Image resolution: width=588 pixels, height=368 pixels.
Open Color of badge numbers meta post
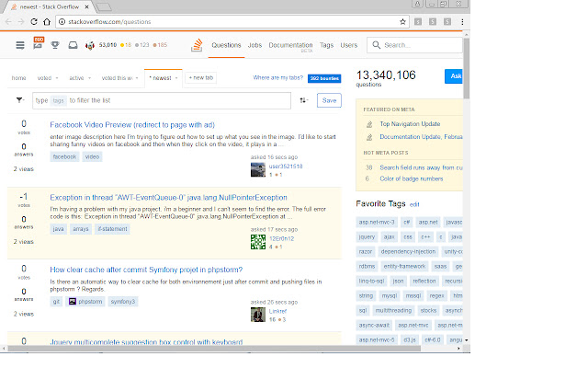point(412,178)
